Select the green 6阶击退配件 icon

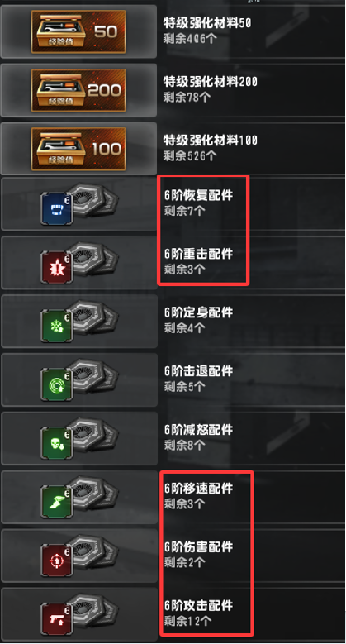tap(57, 385)
